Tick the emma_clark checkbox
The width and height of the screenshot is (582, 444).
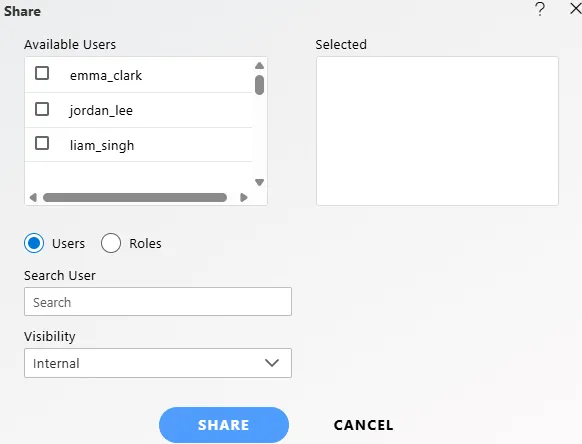click(42, 73)
